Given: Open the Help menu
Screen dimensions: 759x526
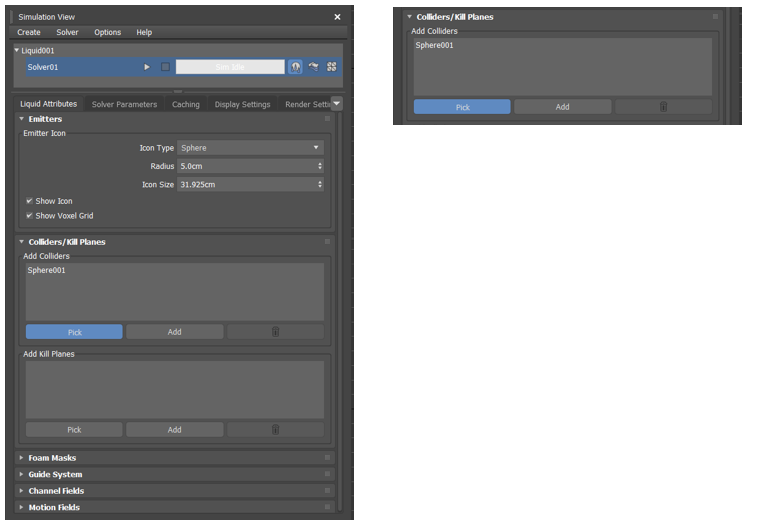Looking at the screenshot, I should tap(144, 32).
